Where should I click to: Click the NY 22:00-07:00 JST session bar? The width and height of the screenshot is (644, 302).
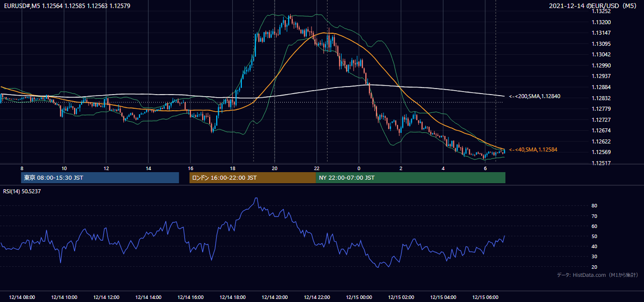coord(411,178)
